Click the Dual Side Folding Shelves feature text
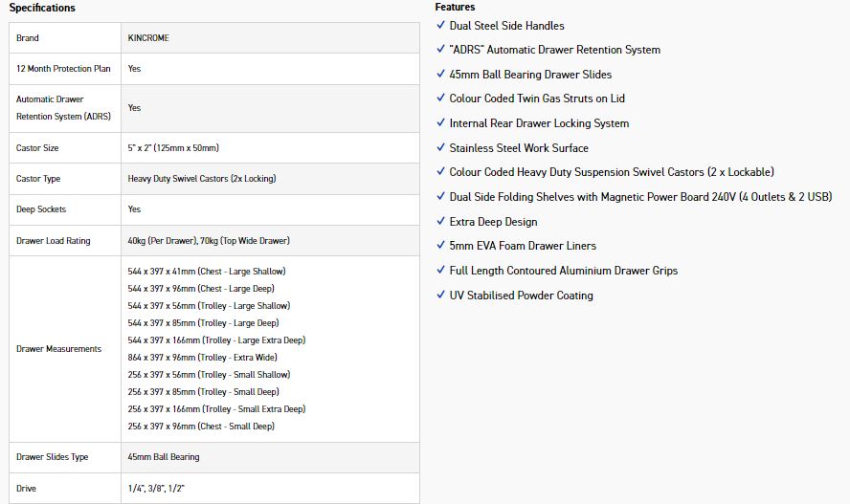The height and width of the screenshot is (504, 850). click(640, 197)
